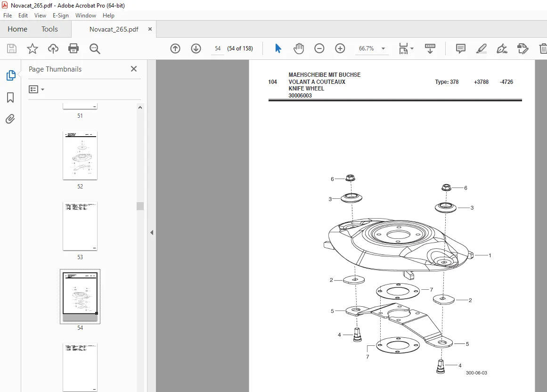Open the Help menu
The image size is (547, 392).
(108, 16)
